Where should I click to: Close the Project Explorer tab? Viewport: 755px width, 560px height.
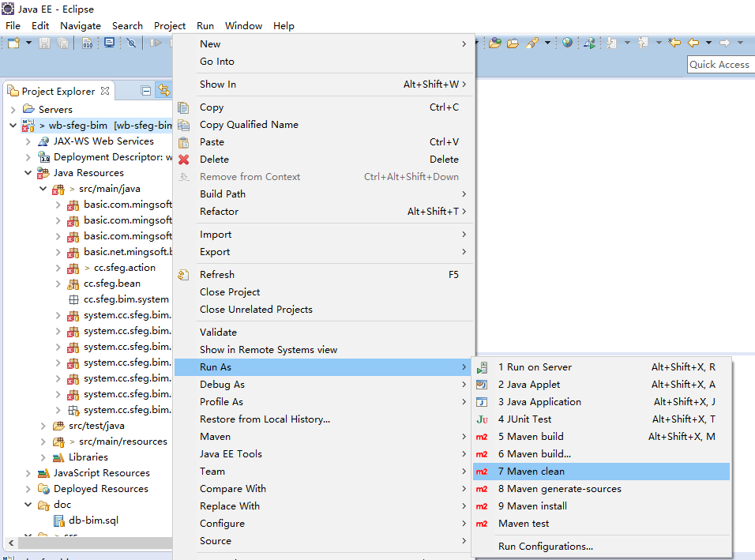pos(105,91)
